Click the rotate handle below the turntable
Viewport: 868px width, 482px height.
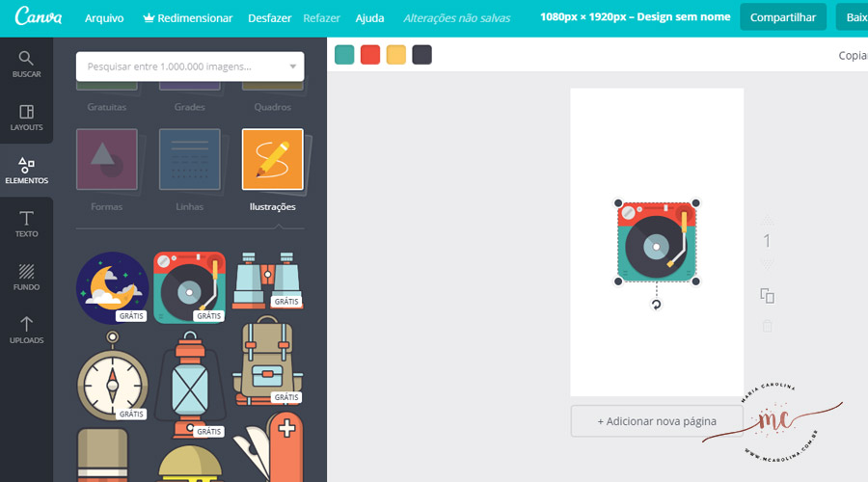pos(657,305)
